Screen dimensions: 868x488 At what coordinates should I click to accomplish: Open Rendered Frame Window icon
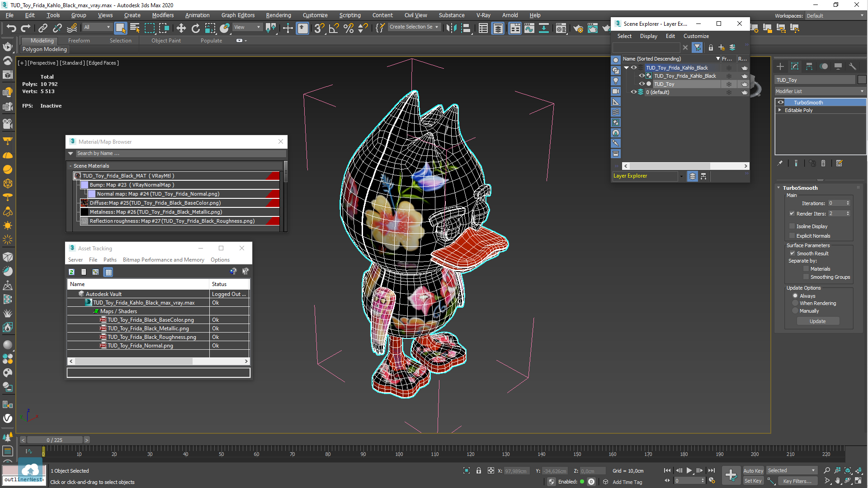[x=593, y=28]
